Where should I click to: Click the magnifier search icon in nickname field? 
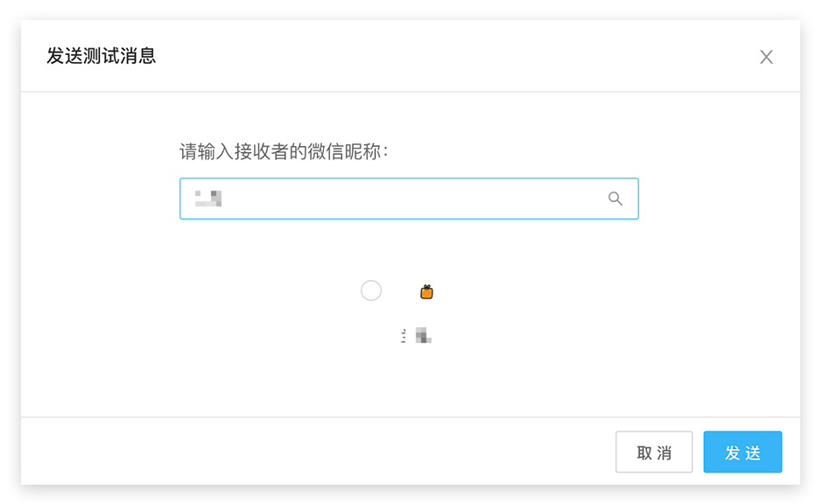tap(615, 199)
